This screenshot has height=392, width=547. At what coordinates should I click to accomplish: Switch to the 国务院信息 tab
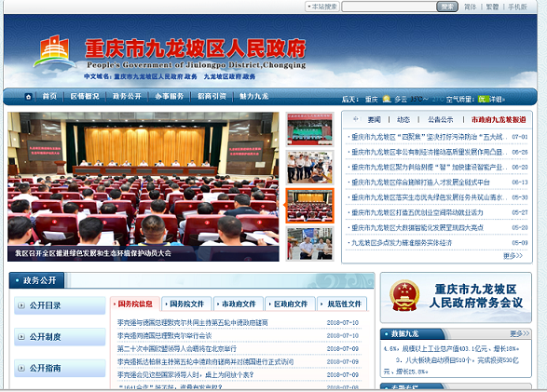click(135, 304)
